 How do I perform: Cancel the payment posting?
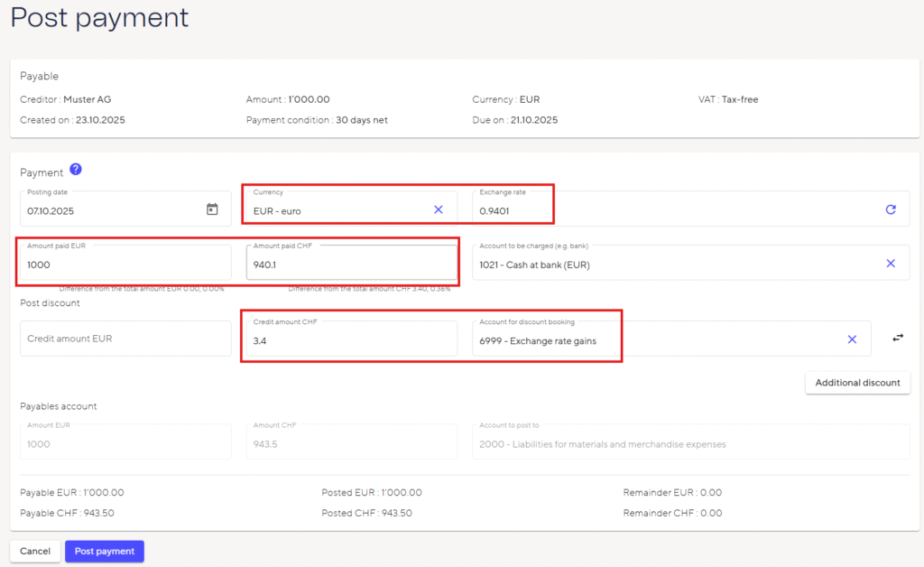pyautogui.click(x=35, y=552)
